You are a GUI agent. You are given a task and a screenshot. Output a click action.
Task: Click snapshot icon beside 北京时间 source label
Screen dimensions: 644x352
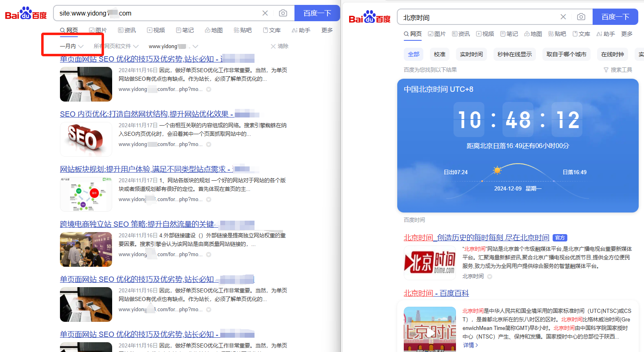point(490,277)
